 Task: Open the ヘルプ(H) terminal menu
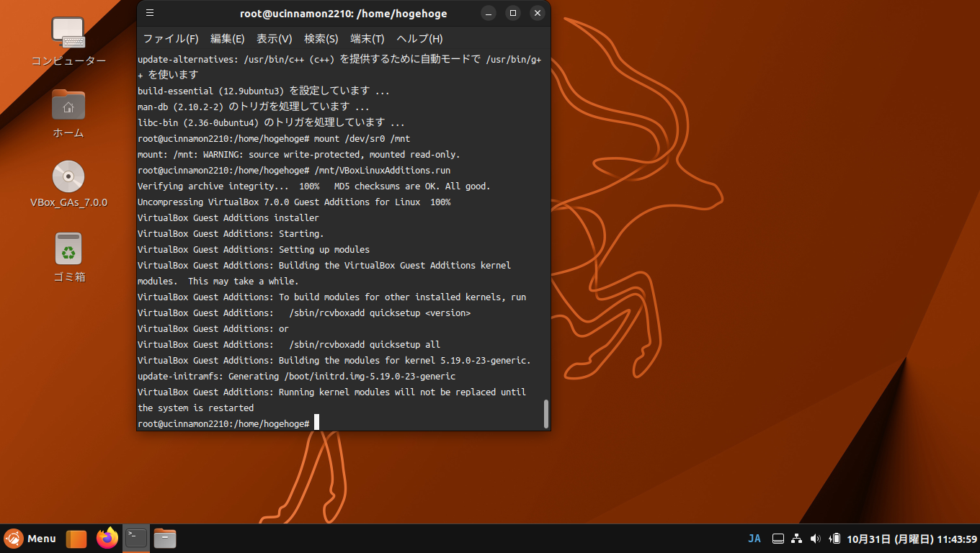pos(420,39)
